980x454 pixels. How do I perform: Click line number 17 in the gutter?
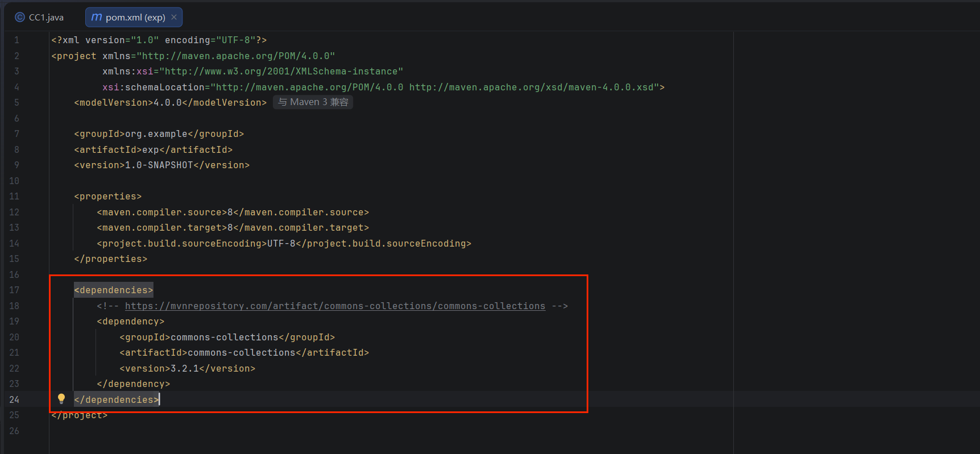click(14, 290)
